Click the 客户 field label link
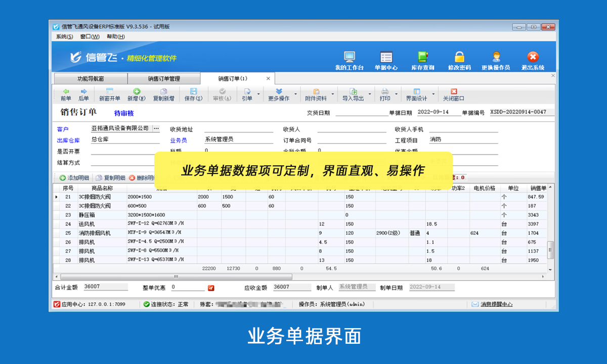Viewport: 607px width, 364px height. point(62,129)
